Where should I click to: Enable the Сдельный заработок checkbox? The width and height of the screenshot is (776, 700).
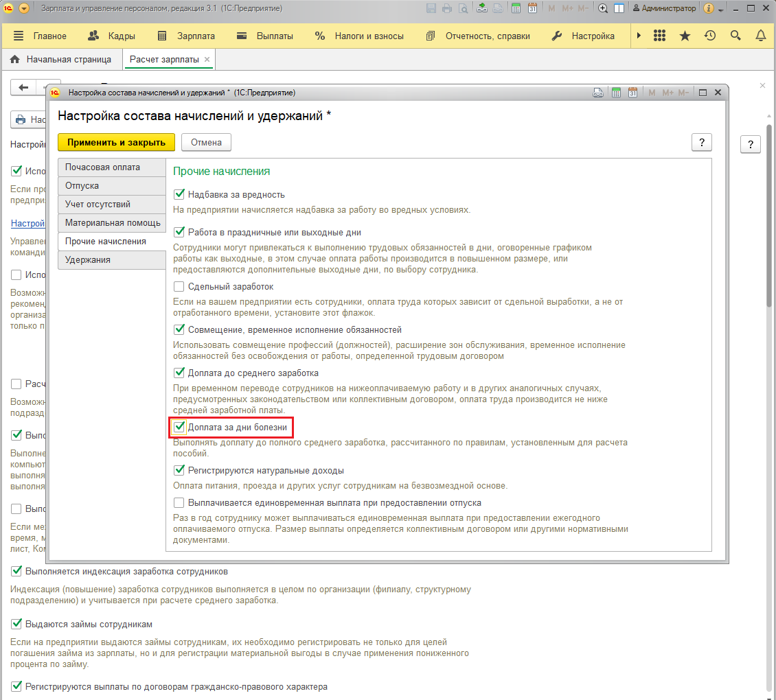coord(179,287)
